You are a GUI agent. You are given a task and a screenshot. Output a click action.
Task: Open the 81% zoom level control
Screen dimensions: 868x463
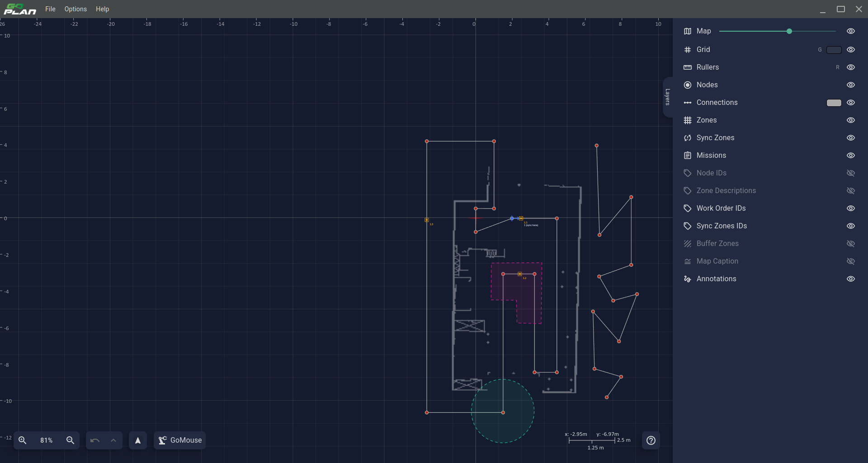point(46,440)
